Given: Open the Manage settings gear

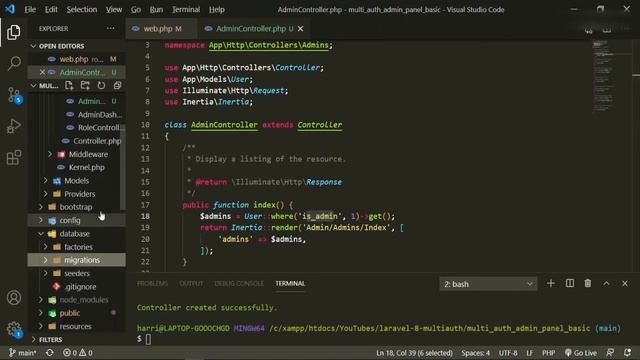Looking at the screenshot, I should coord(14,329).
